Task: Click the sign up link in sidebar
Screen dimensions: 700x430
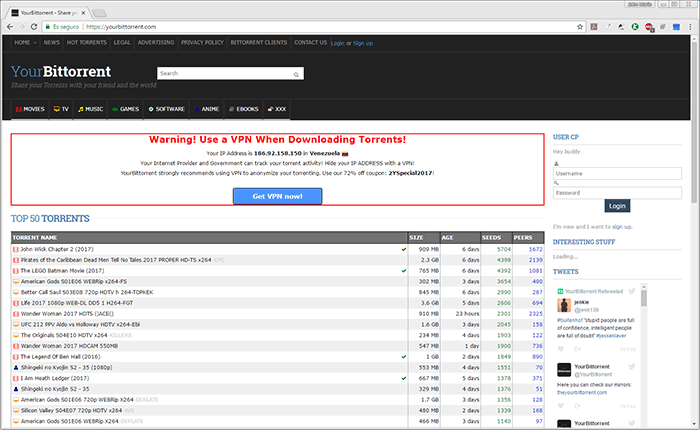Action: 621,227
